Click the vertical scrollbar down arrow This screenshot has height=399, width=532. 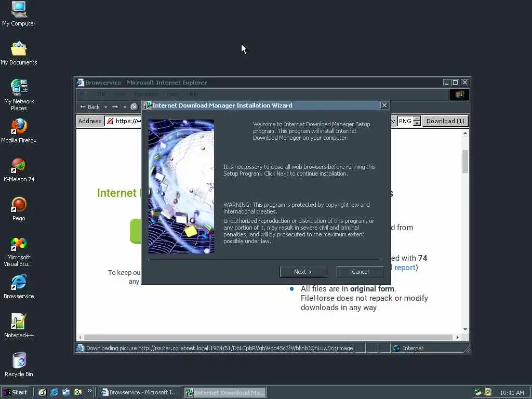point(465,329)
